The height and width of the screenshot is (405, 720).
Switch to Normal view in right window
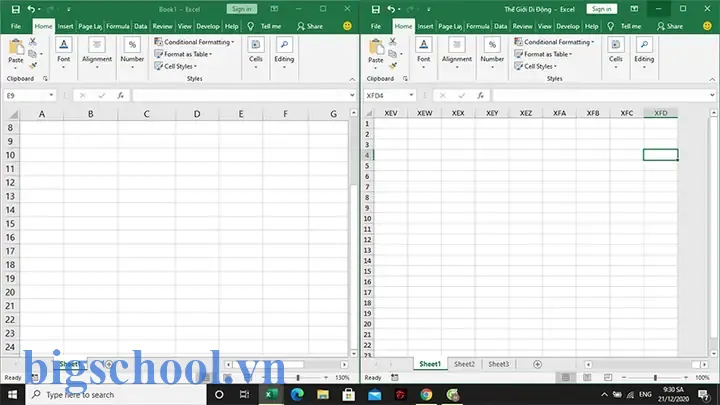pos(566,377)
